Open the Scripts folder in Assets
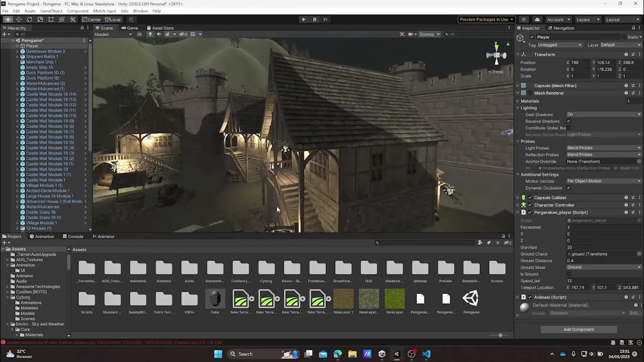 [x=87, y=302]
